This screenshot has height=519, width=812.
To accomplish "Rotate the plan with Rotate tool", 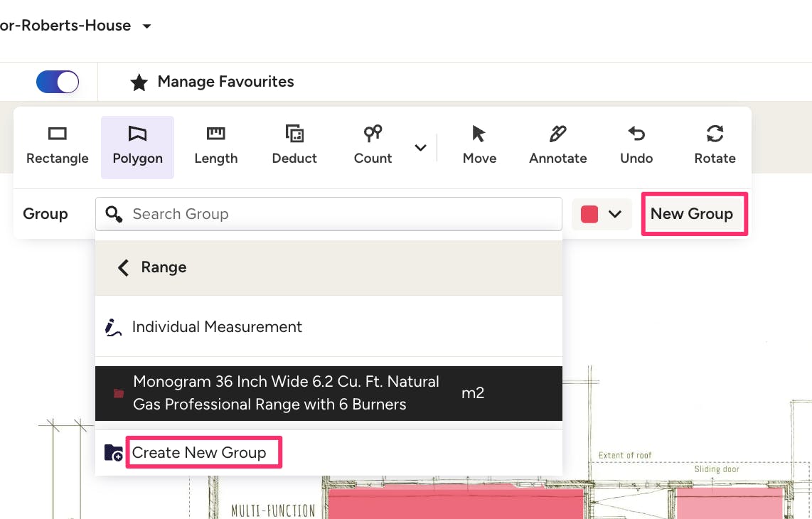I will coord(715,146).
